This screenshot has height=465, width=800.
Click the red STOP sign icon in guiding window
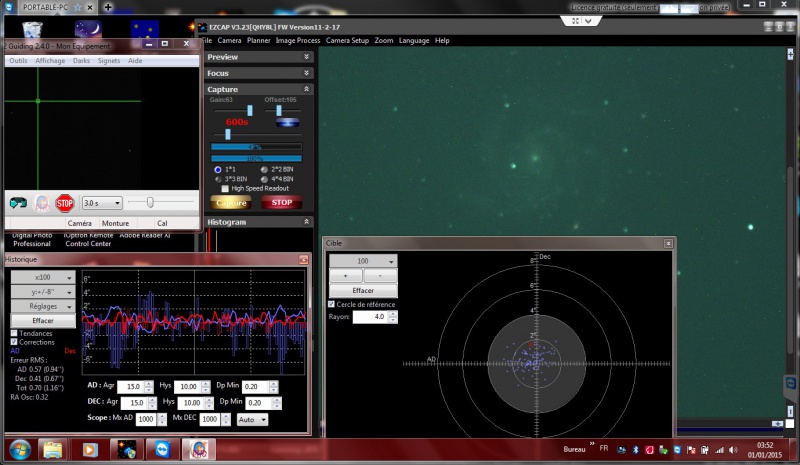click(65, 203)
